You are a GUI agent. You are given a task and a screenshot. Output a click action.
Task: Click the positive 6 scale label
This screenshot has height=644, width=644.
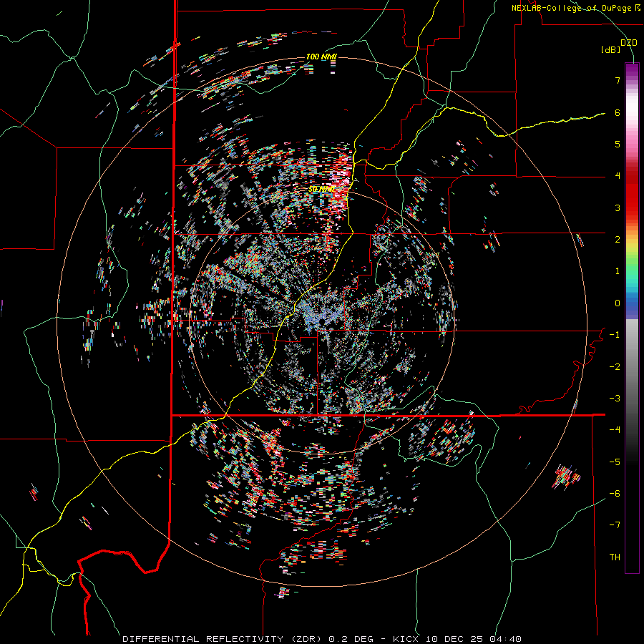(618, 112)
